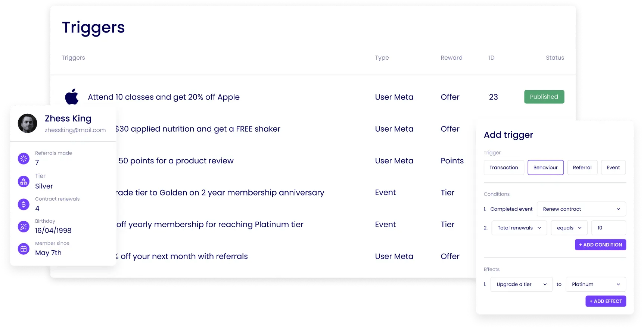This screenshot has width=644, height=329.
Task: Click the Apple logo trigger icon
Action: (72, 97)
